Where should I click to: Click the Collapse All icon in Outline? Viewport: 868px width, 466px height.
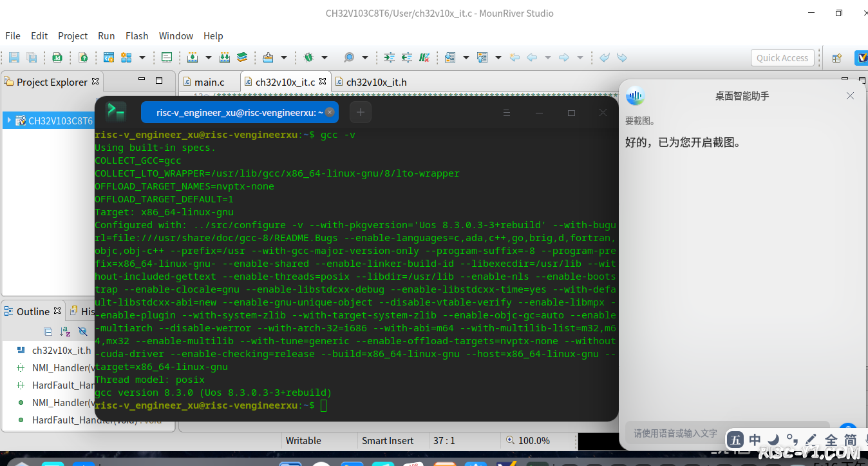point(48,331)
